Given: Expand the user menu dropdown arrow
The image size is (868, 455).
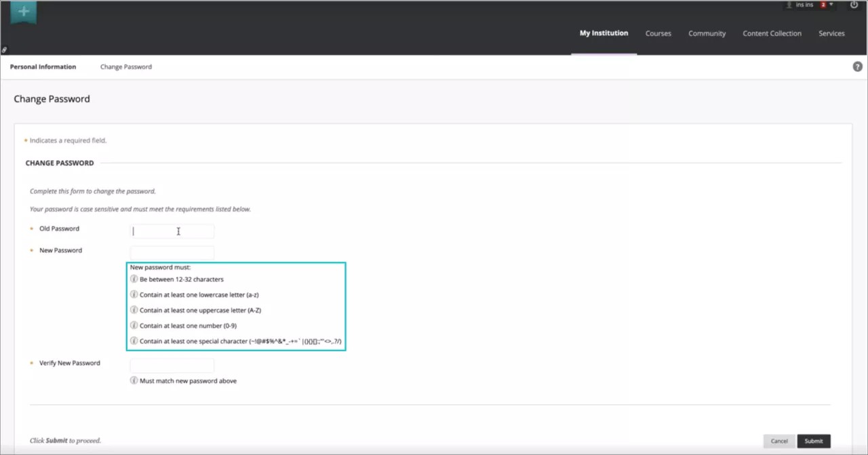Looking at the screenshot, I should [x=832, y=5].
